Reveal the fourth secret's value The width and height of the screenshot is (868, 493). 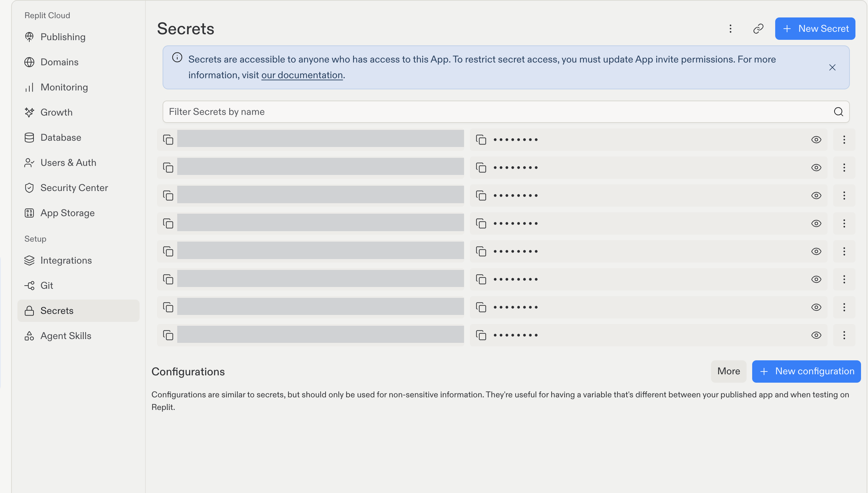[x=816, y=223]
